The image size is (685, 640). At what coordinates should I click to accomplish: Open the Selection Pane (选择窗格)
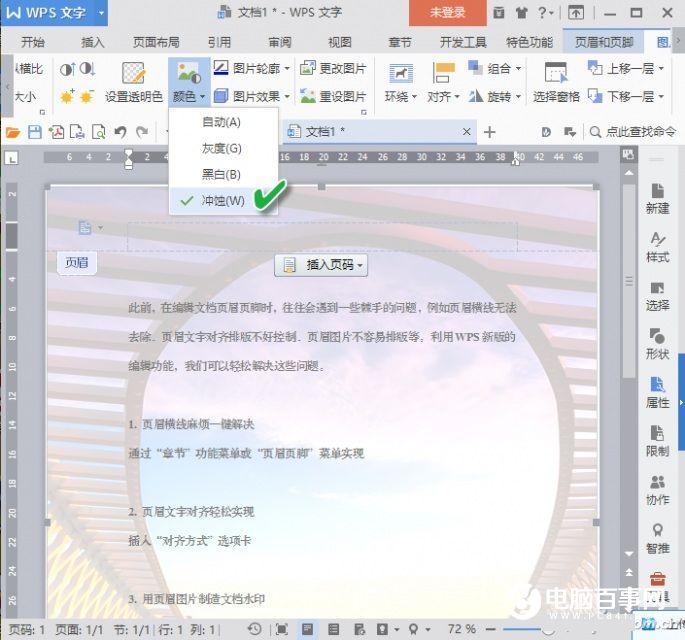click(556, 82)
